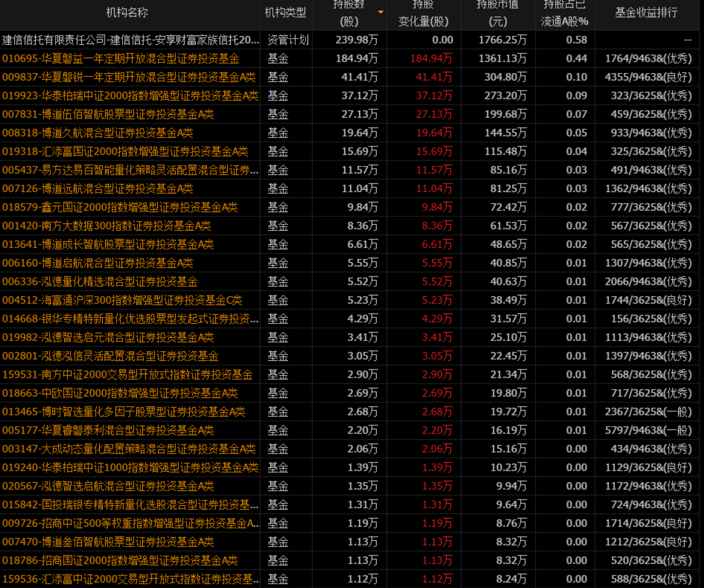Open fund 019318-汇添富国证2000指数增强型
The width and height of the screenshot is (704, 588).
pos(125,152)
